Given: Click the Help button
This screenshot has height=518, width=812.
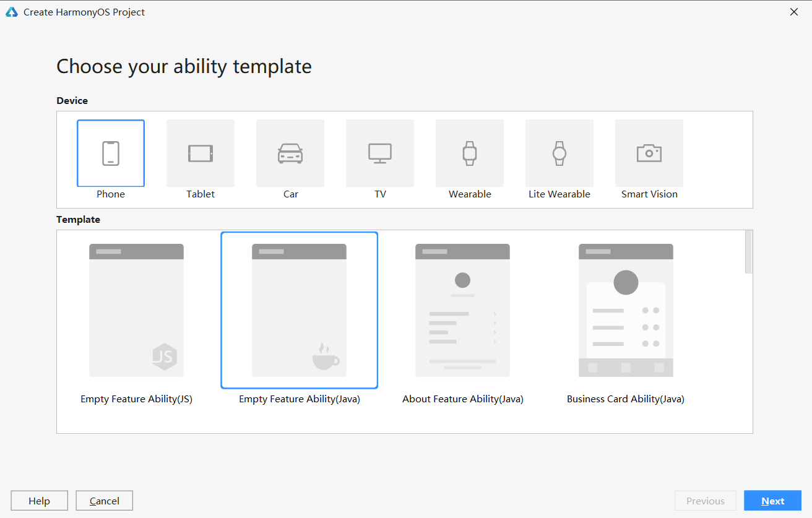Looking at the screenshot, I should click(x=39, y=501).
